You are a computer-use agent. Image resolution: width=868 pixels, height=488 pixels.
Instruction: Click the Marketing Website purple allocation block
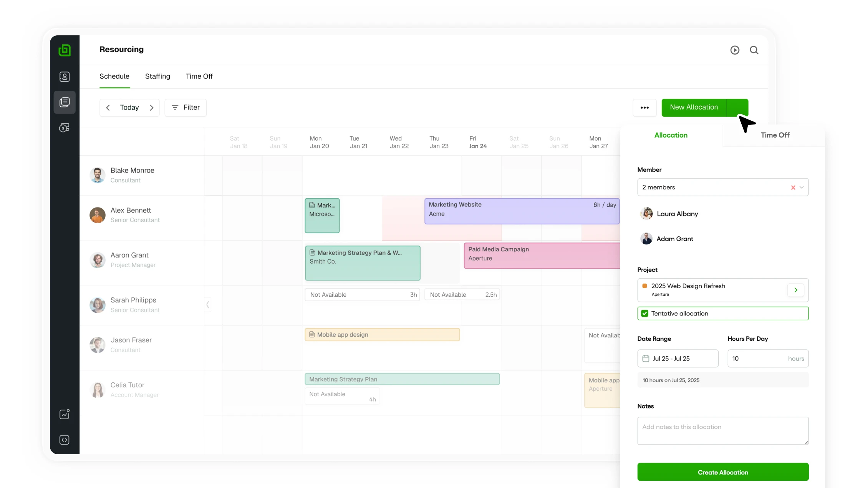coord(521,211)
